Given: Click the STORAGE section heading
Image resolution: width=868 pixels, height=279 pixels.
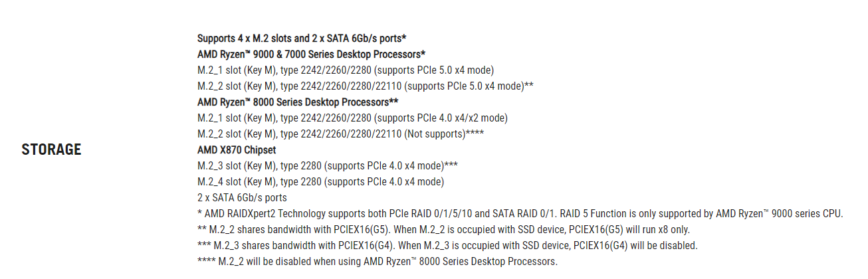Looking at the screenshot, I should tap(51, 149).
